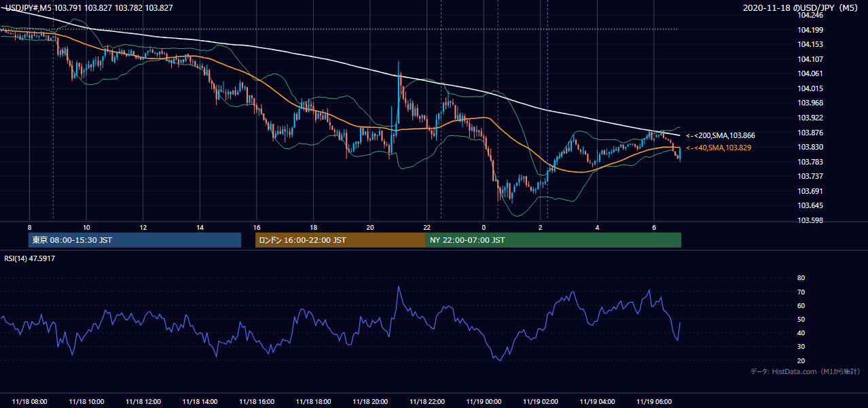Click the 11/18 20:00 bottom time label
Viewport: 868px width, 408px height.
click(369, 402)
